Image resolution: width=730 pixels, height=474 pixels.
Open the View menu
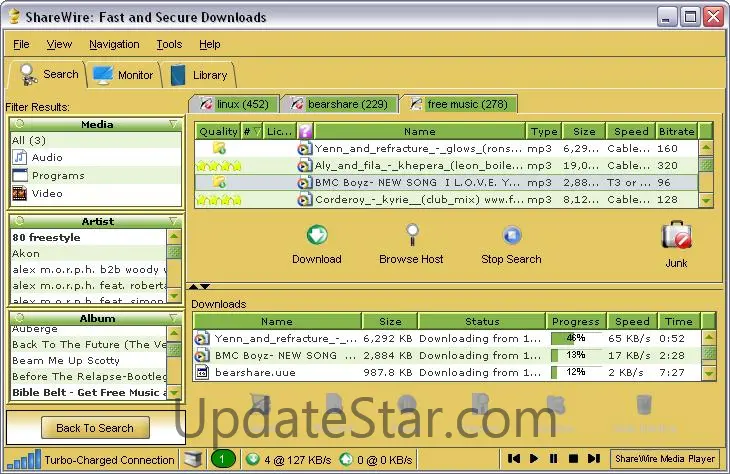(59, 44)
